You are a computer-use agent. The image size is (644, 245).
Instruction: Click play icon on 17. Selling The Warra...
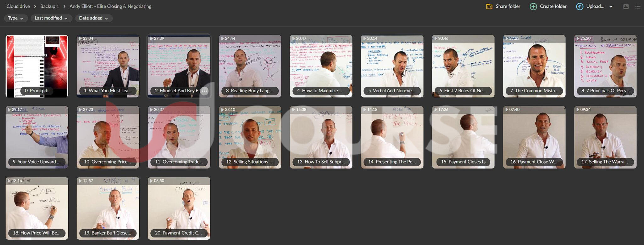tap(578, 110)
